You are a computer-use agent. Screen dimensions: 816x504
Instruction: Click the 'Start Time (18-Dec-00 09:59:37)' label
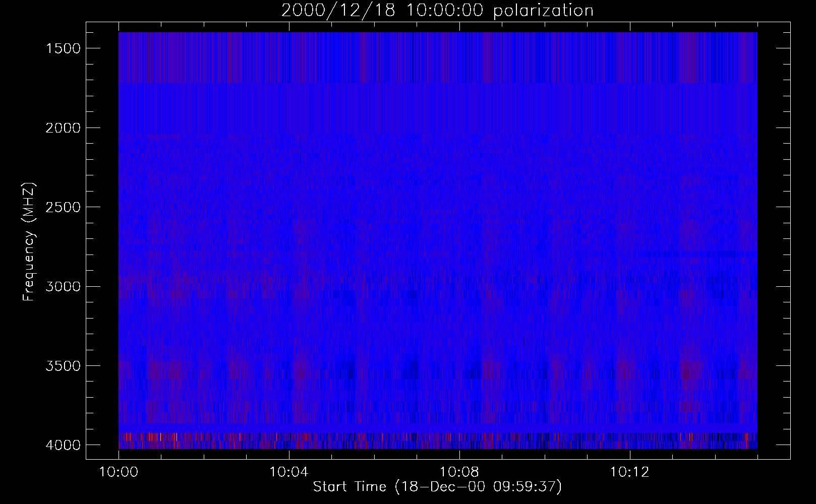tap(437, 487)
